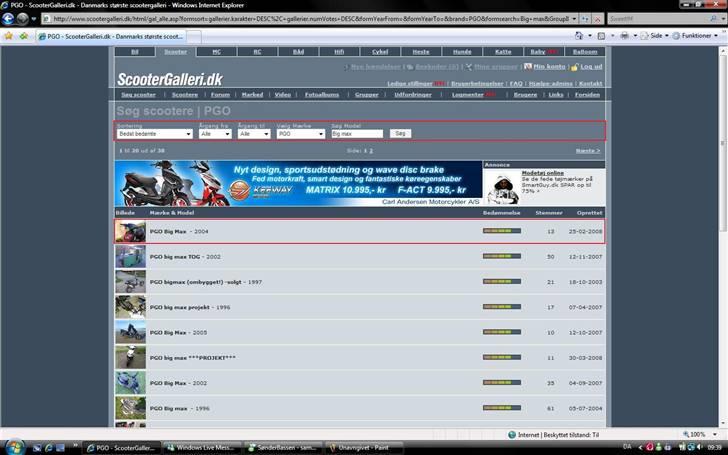Click the Næste > pagination link
Viewport: 728px width, 455px height.
[x=588, y=151]
